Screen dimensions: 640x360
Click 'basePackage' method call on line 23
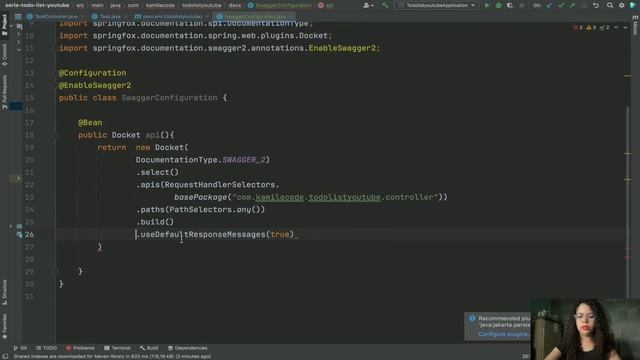[x=200, y=197]
